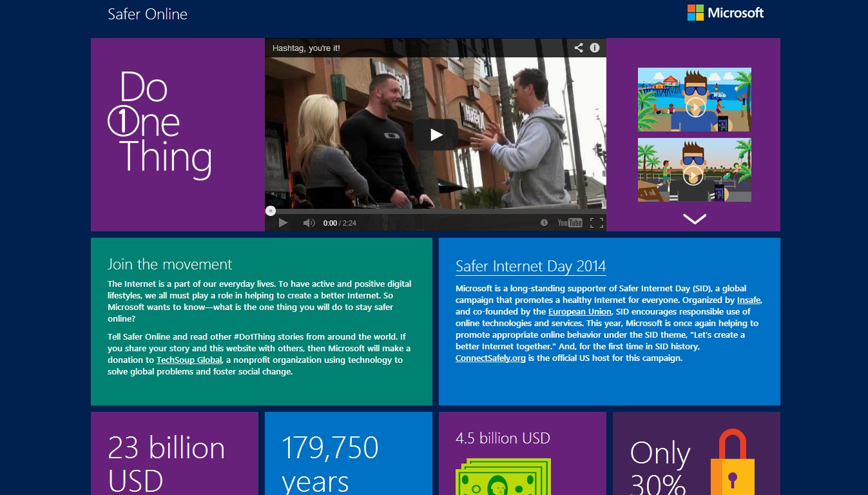Follow the Insafe link

[x=750, y=300]
